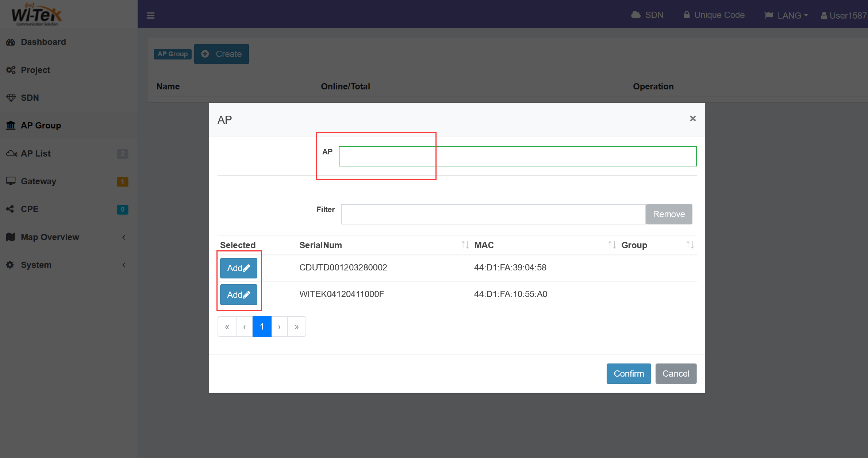This screenshot has width=868, height=458.
Task: Open AP List in sidebar
Action: click(x=36, y=154)
